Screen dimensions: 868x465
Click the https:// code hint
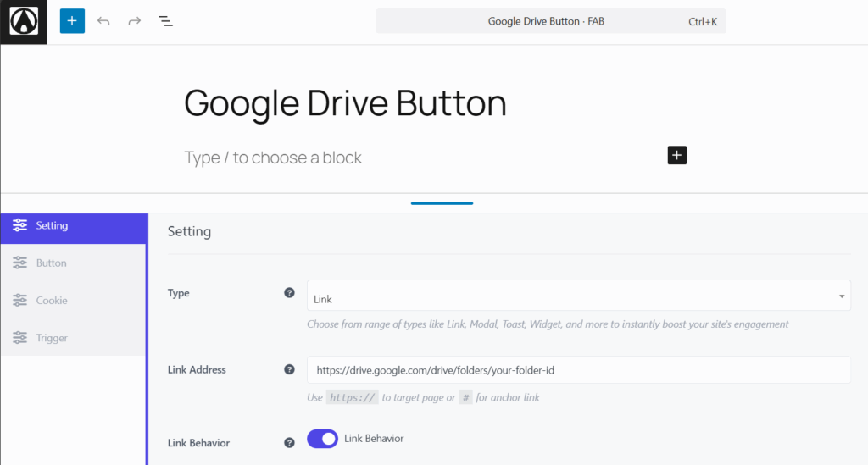pos(352,397)
